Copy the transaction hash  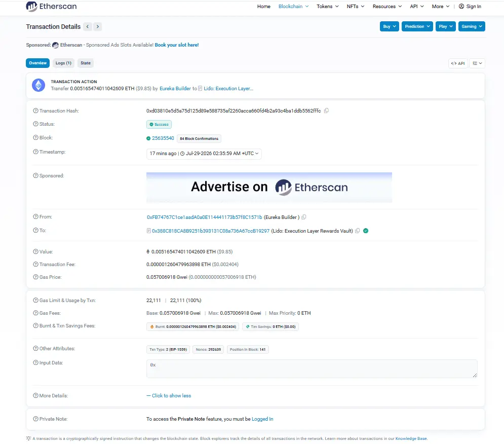[326, 110]
